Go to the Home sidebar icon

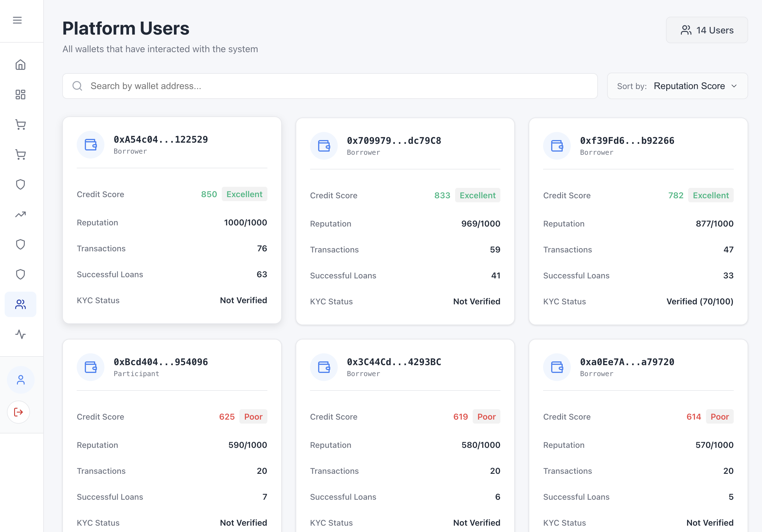pos(20,65)
